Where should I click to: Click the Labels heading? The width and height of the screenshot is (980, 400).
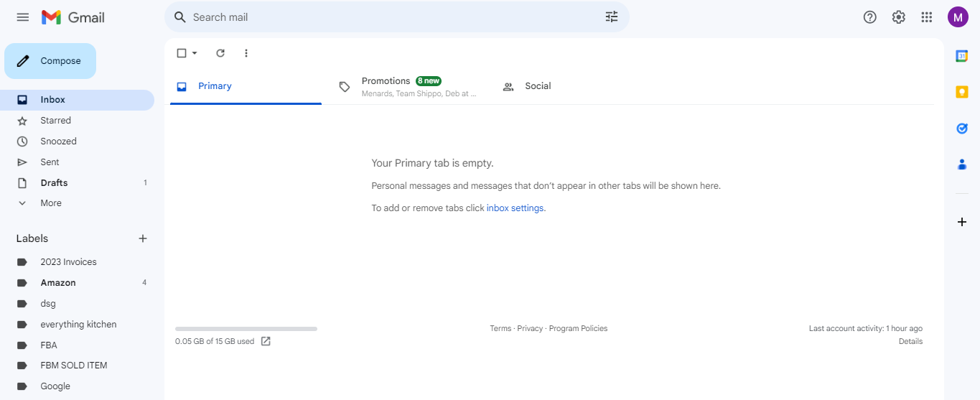pos(32,238)
